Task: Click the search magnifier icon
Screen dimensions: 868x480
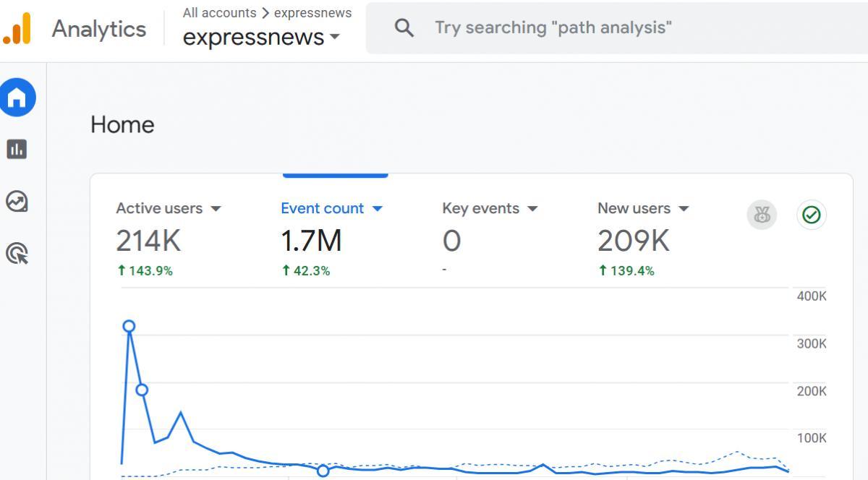Action: point(404,28)
